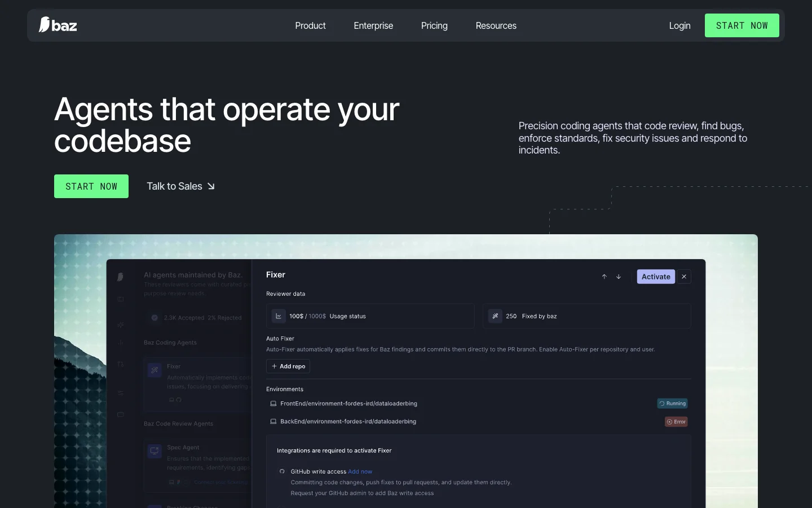Image resolution: width=812 pixels, height=508 pixels.
Task: Click the up arrow in the Fixer header
Action: (x=604, y=277)
